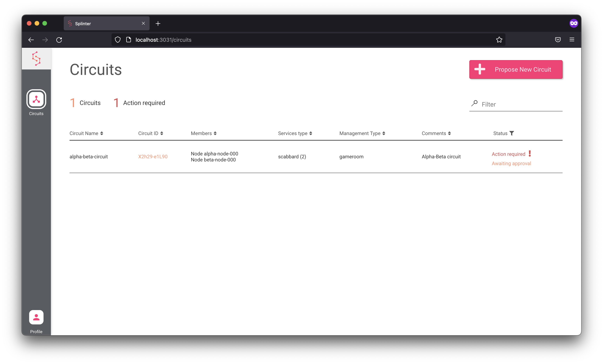Screen dimensions: 603x364
Task: Sort by Circuit ID column
Action: 151,133
